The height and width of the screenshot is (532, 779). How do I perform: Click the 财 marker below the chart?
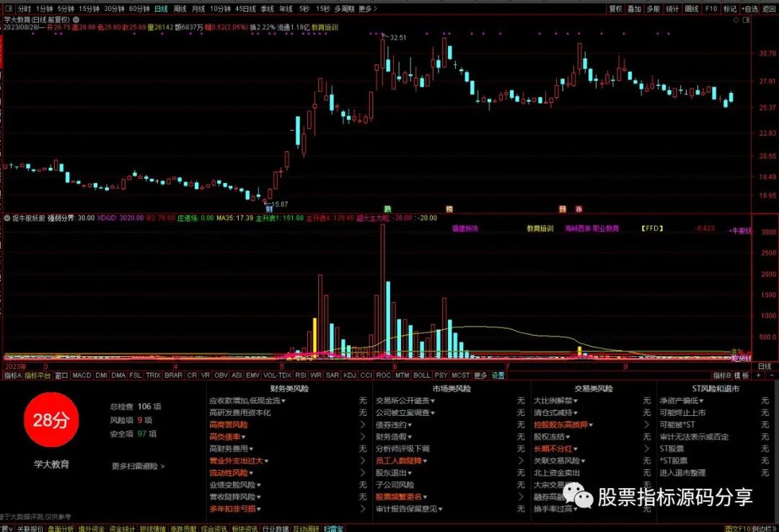coord(269,210)
